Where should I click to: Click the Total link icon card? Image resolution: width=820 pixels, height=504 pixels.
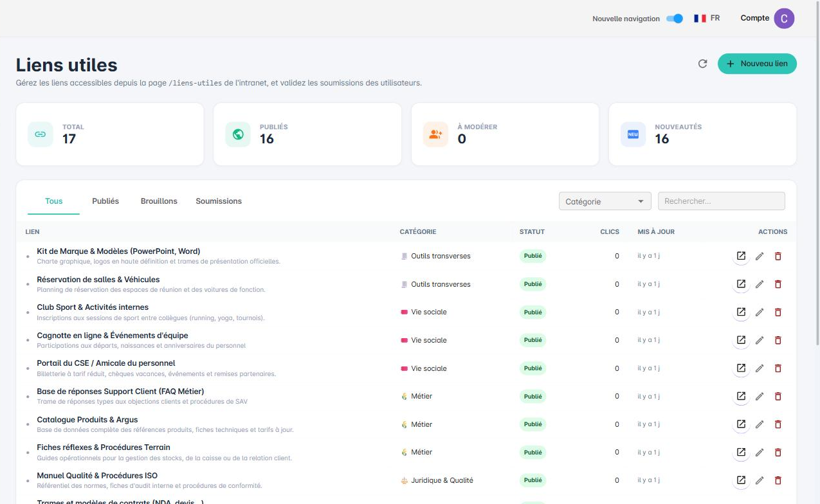[41, 134]
